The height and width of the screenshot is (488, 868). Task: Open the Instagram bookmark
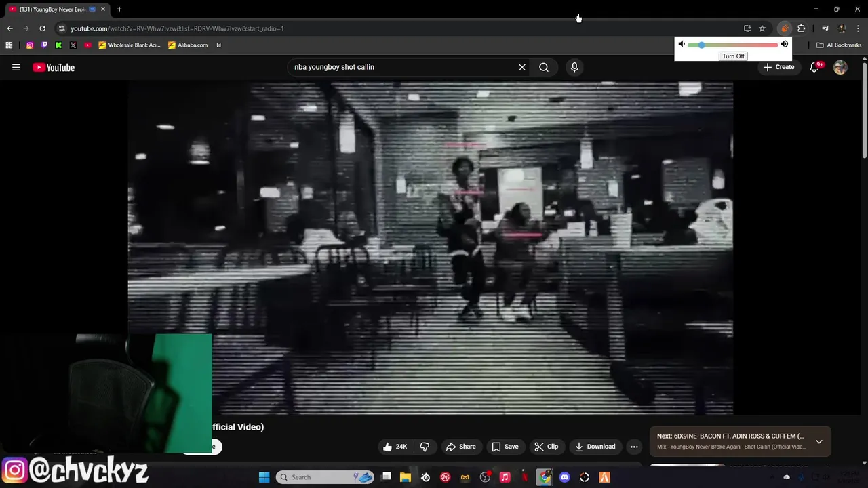tap(30, 45)
